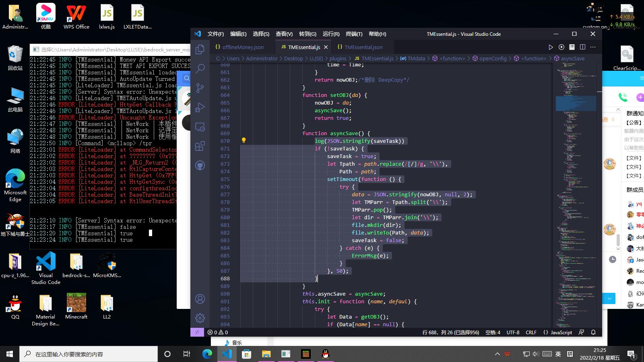The width and height of the screenshot is (644, 362).
Task: Open the 运行(R) menu
Action: 330,34
